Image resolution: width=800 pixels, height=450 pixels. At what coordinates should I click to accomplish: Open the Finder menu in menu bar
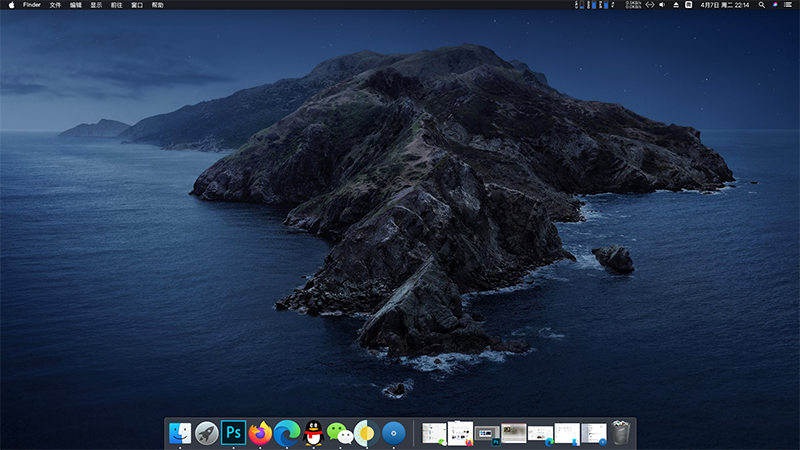[32, 5]
